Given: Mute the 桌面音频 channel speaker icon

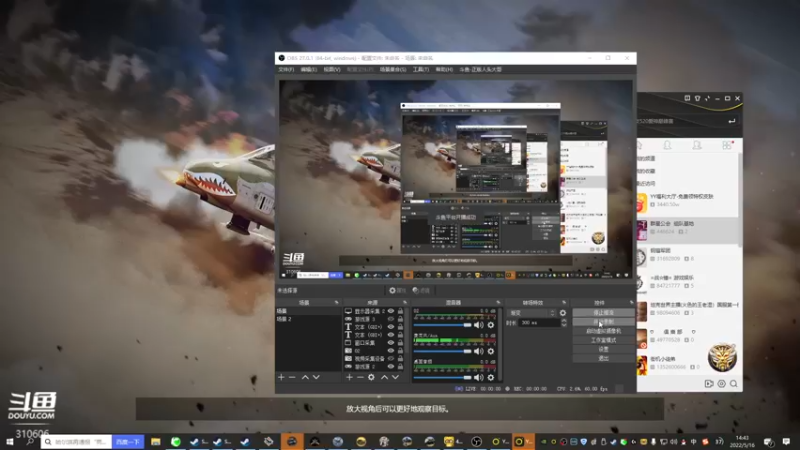Looking at the screenshot, I should [478, 378].
